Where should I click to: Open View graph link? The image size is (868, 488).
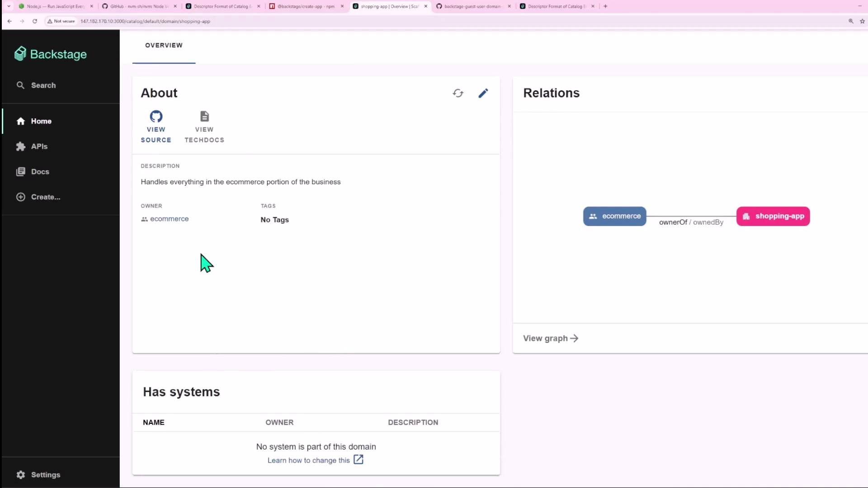551,338
